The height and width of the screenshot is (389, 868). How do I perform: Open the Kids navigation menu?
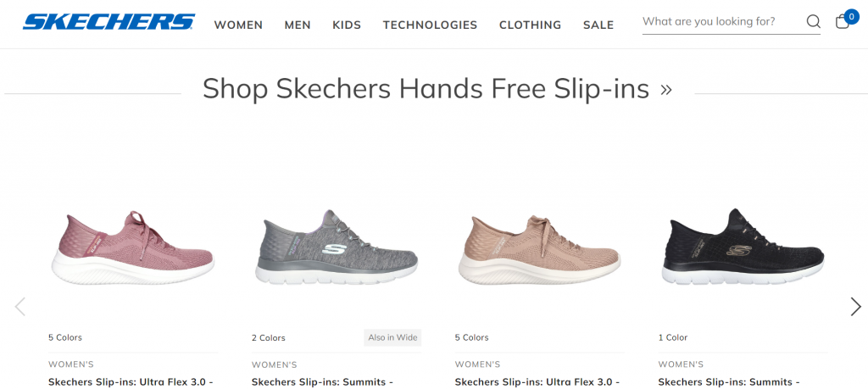pyautogui.click(x=347, y=25)
